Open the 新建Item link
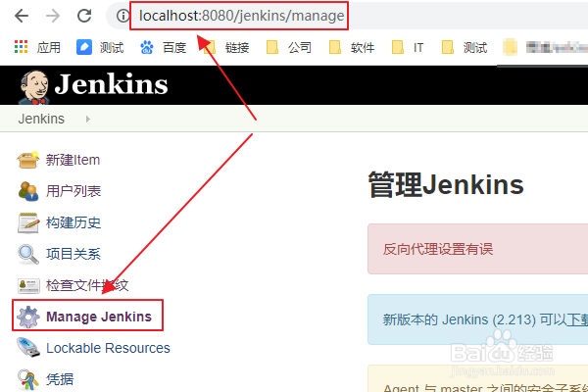This screenshot has height=392, width=588. click(x=73, y=160)
